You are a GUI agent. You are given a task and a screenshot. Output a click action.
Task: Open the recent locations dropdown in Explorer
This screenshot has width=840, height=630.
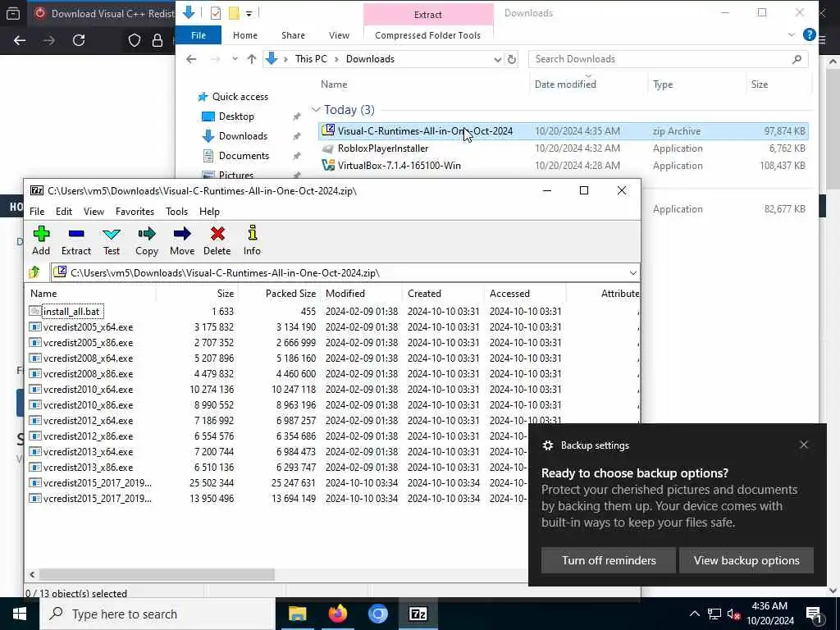point(235,59)
